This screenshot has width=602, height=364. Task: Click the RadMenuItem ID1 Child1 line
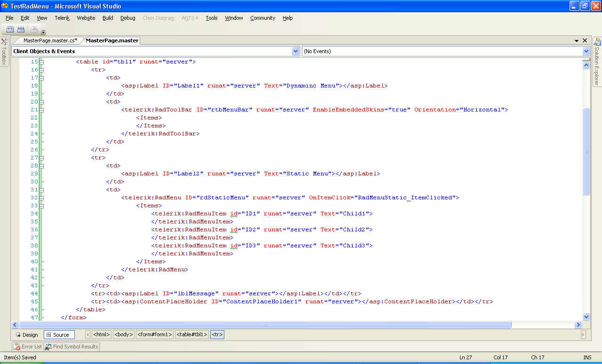point(262,214)
